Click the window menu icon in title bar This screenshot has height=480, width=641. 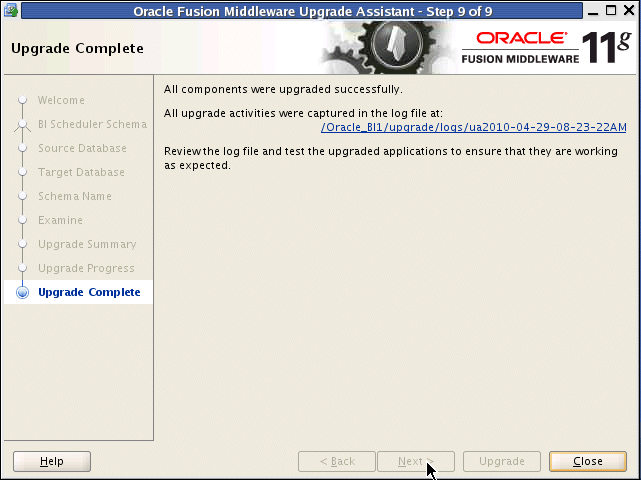click(11, 10)
